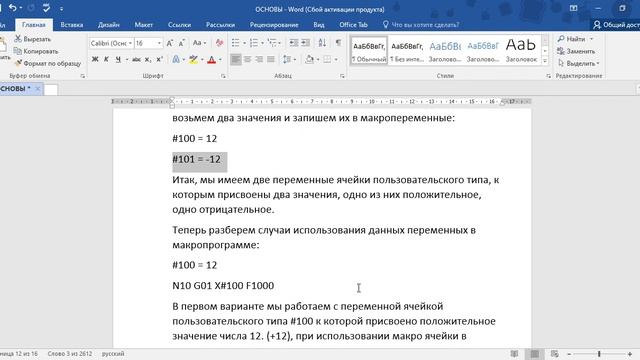Zoom out with the minus button
This screenshot has height=360, width=640.
tap(569, 354)
